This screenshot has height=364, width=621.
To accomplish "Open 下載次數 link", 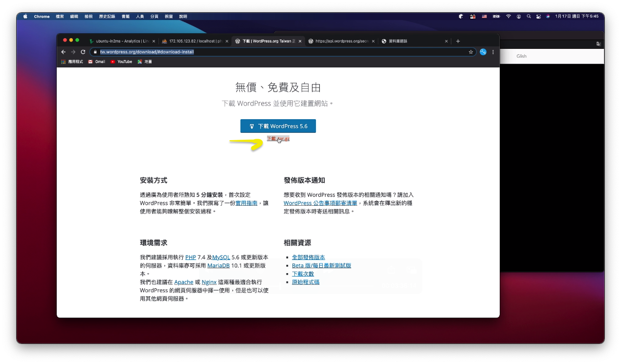I will click(x=303, y=274).
